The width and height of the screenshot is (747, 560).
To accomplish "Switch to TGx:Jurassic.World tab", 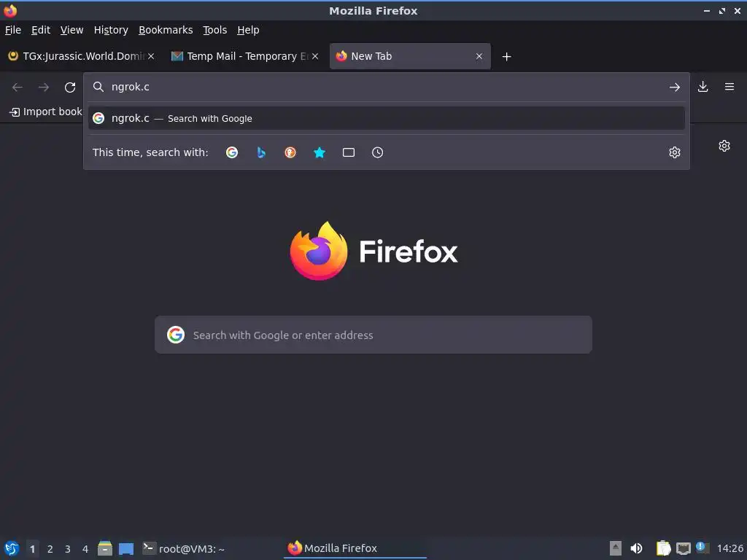I will [x=82, y=56].
